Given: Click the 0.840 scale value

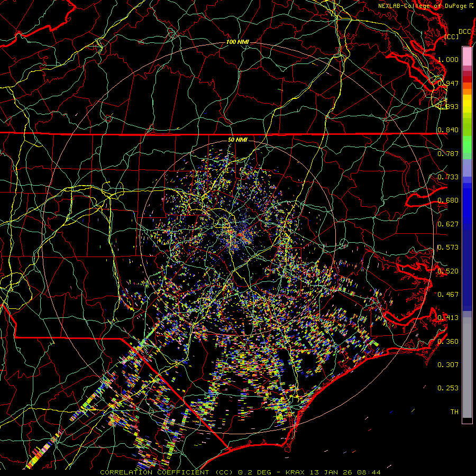Looking at the screenshot, I should point(448,130).
